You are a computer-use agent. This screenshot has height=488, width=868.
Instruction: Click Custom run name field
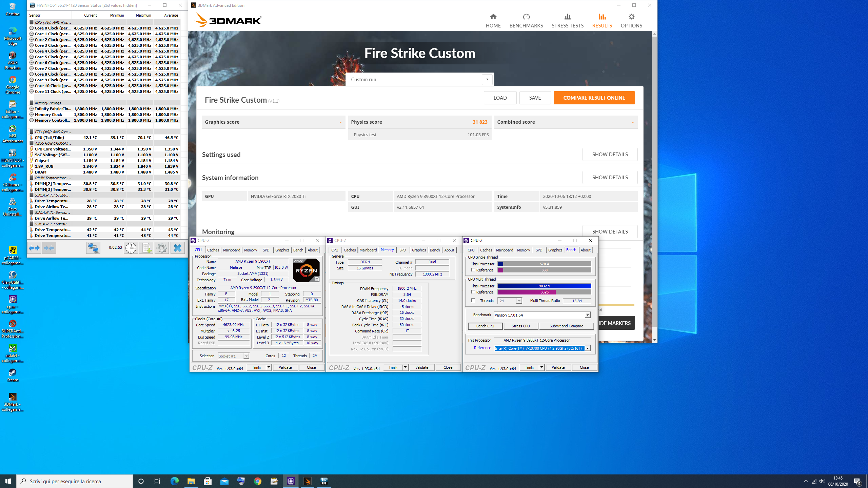coord(414,80)
